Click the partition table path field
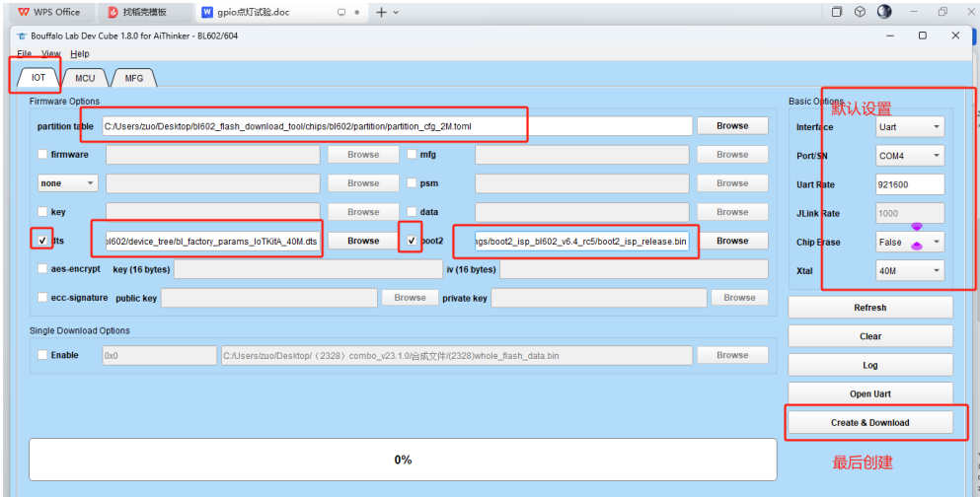Viewport: 980px width, 497px height. point(397,126)
